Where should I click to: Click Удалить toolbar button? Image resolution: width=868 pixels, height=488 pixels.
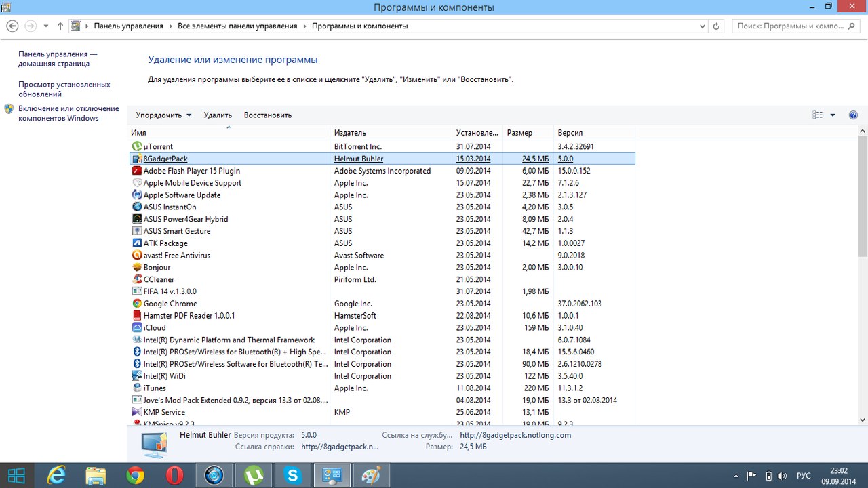pos(218,115)
